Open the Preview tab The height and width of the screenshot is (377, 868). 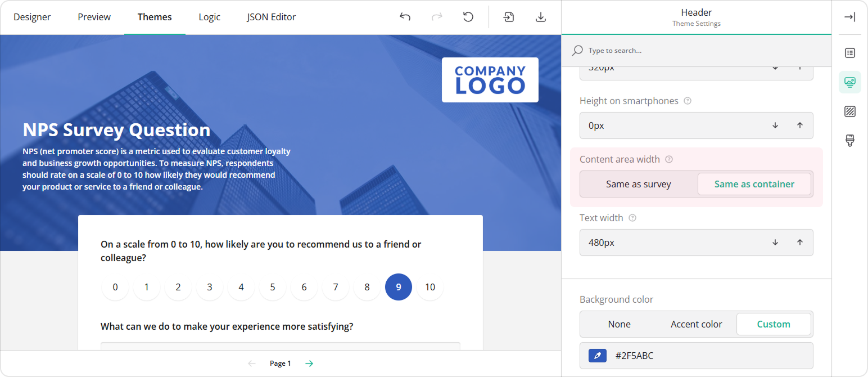click(94, 17)
